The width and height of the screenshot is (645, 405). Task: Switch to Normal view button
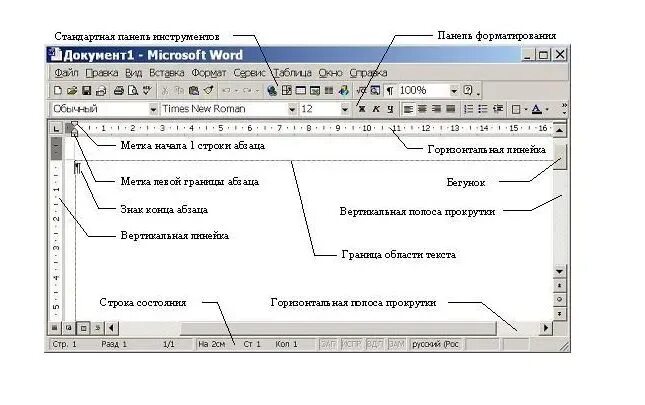[x=54, y=328]
